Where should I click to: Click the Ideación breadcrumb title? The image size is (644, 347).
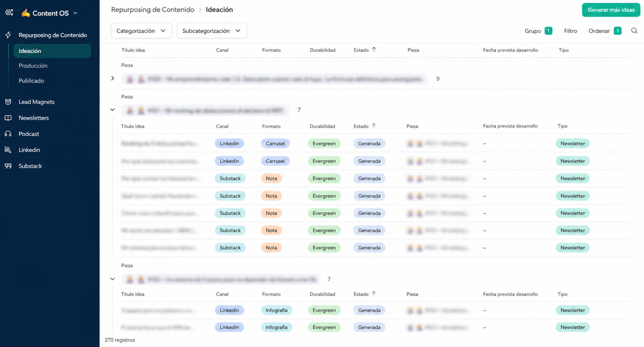(x=219, y=10)
